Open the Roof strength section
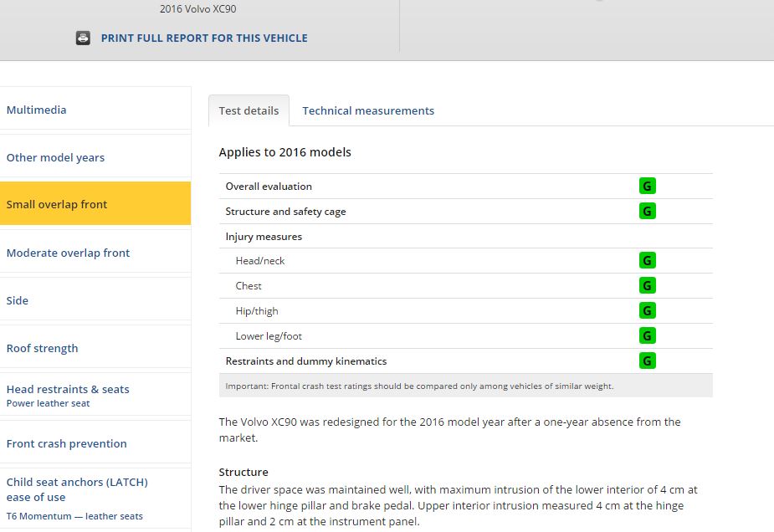 (95, 348)
